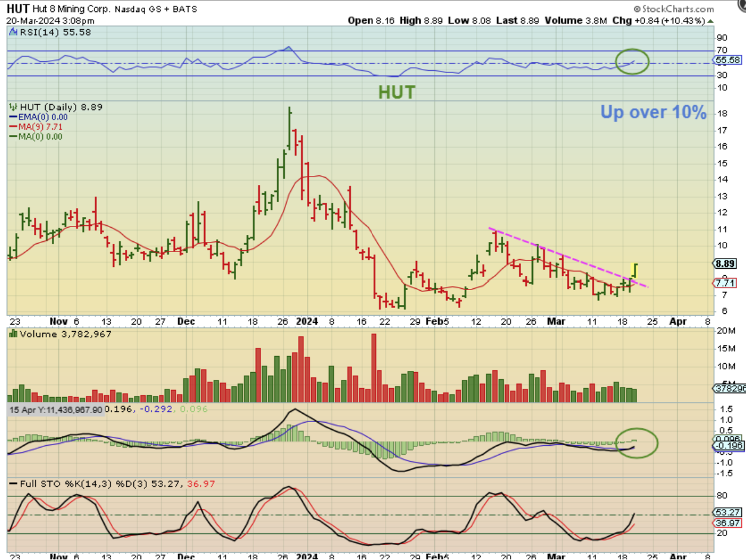Click the tallest red volume bar in January
The image size is (746, 560).
(x=374, y=368)
